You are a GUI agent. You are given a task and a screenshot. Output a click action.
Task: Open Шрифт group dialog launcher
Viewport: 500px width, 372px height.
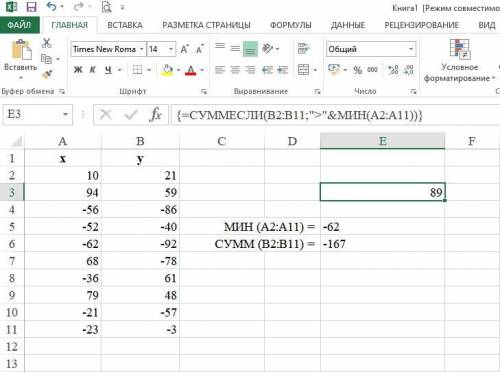[204, 91]
